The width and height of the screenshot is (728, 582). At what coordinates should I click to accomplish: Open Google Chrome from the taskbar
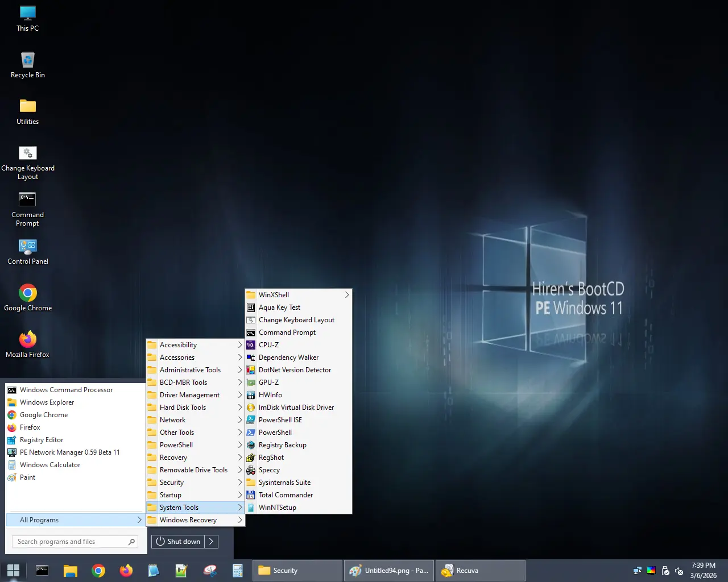point(98,571)
